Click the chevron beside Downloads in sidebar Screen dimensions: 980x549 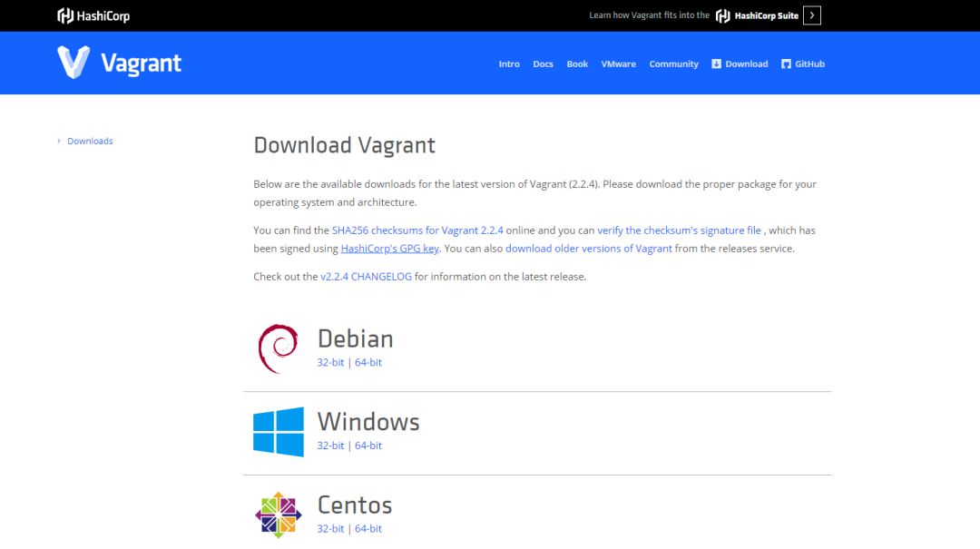click(59, 141)
